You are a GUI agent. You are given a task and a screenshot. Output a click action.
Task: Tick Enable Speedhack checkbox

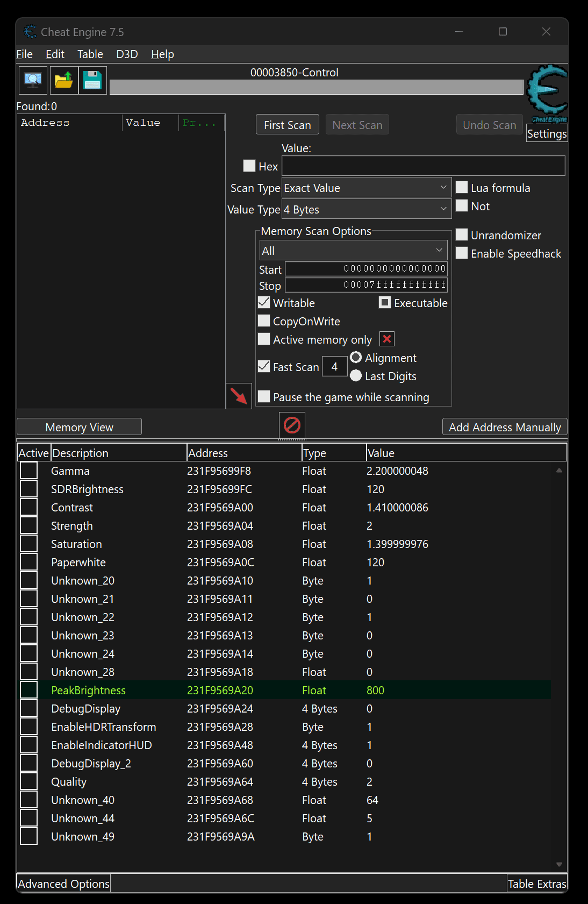[x=462, y=253]
